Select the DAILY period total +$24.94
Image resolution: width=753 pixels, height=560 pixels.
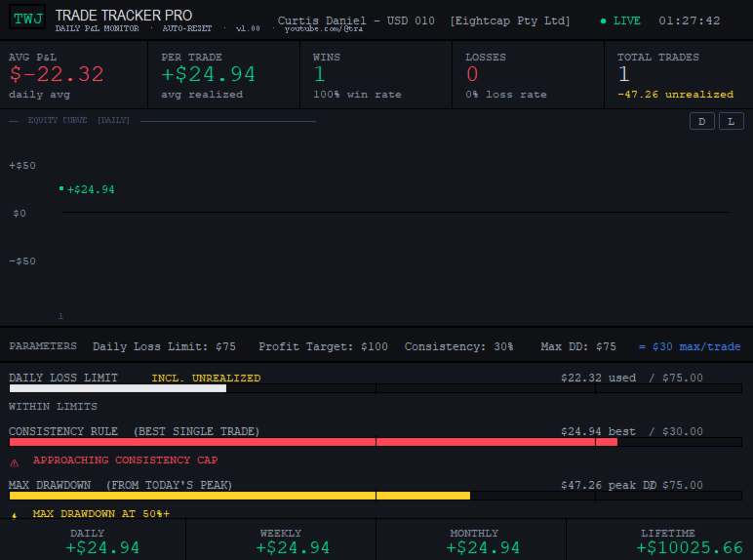coord(102,547)
